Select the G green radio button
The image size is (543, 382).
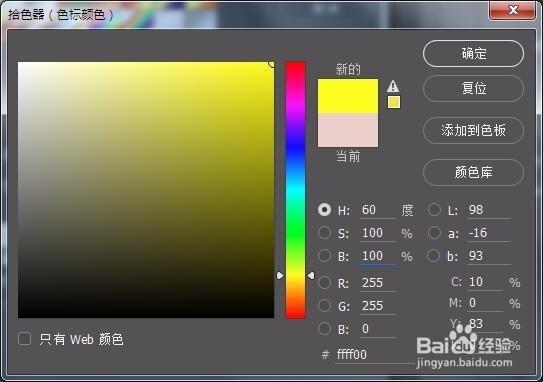coord(324,305)
